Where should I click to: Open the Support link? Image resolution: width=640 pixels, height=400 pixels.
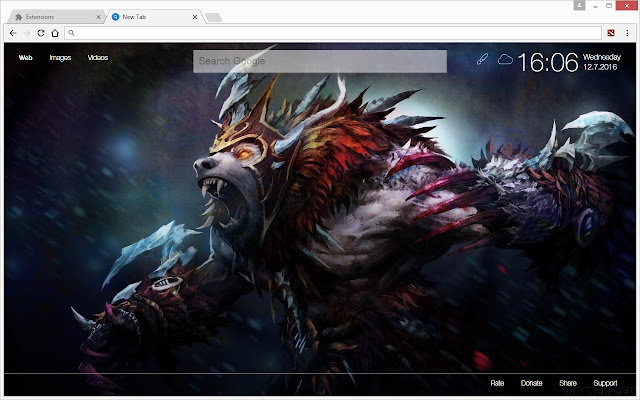click(605, 383)
